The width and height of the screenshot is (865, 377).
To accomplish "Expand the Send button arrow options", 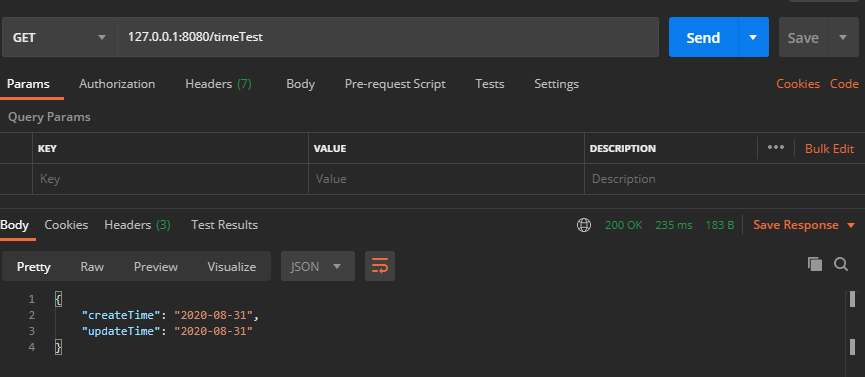I will [753, 37].
